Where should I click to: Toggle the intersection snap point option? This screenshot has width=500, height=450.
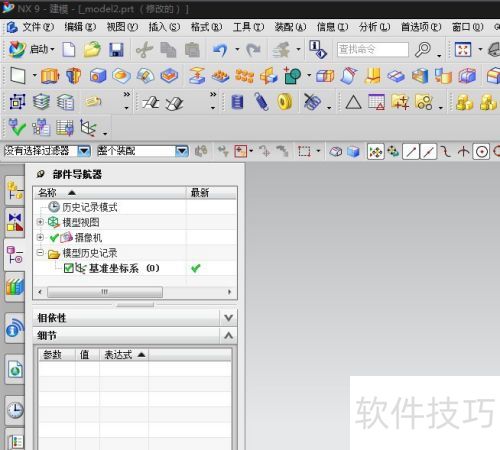tap(463, 152)
